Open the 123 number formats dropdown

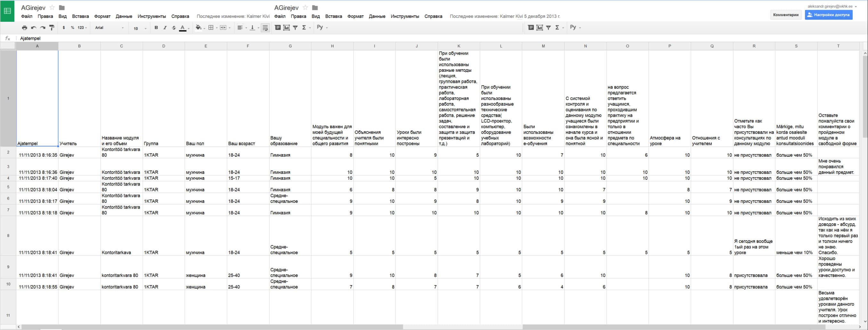[x=82, y=28]
